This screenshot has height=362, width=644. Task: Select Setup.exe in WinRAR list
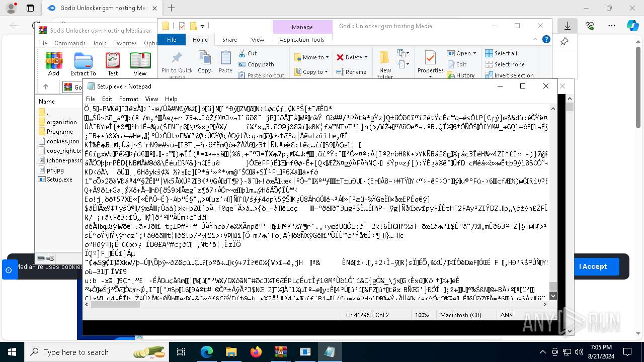55,179
